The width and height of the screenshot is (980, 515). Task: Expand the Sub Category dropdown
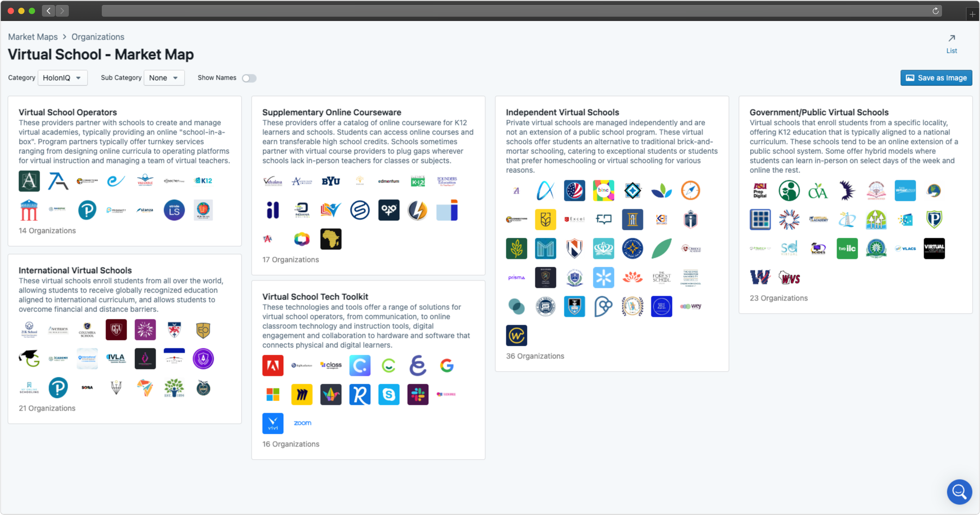coord(164,78)
